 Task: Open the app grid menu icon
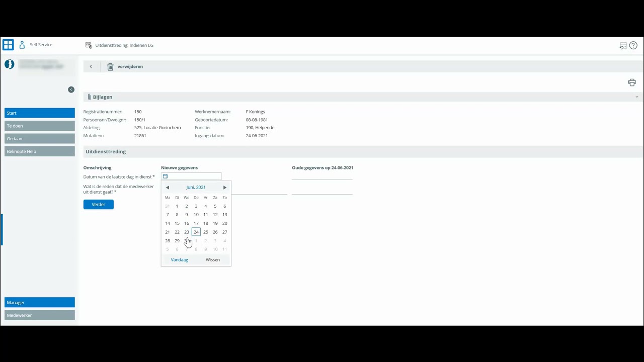click(x=8, y=45)
